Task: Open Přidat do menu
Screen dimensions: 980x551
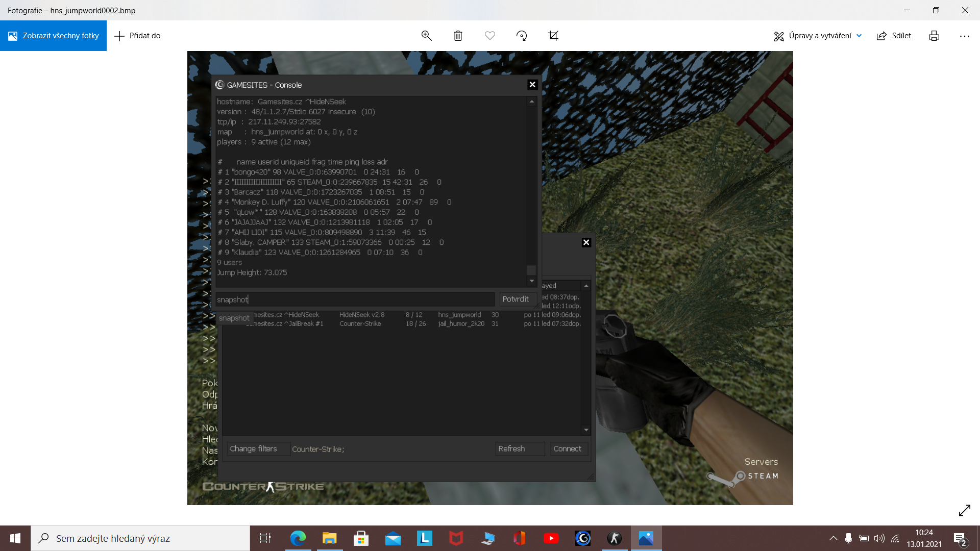Action: coord(137,36)
